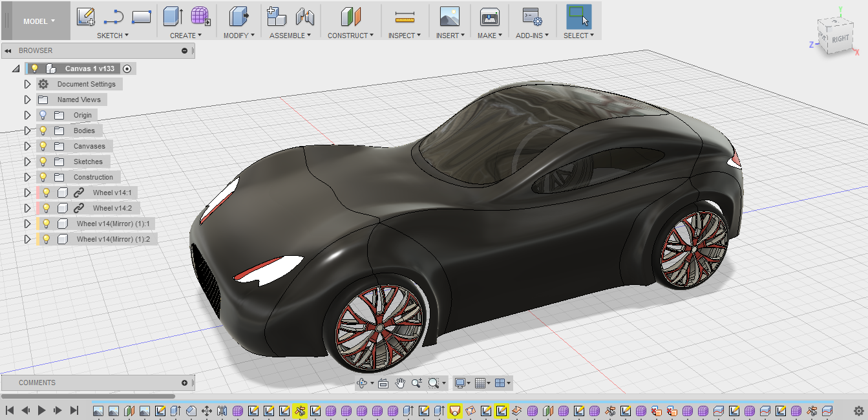
Task: Expand the Document Settings node
Action: 27,84
